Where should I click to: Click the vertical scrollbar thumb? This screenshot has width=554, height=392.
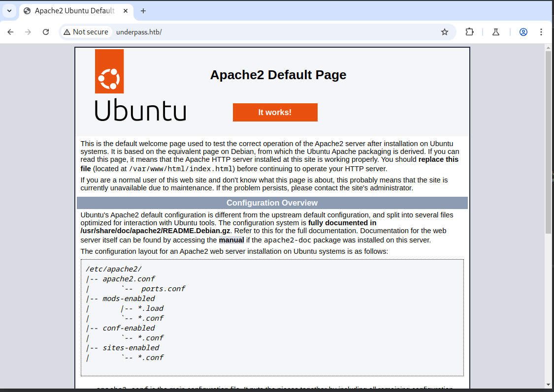point(549,142)
